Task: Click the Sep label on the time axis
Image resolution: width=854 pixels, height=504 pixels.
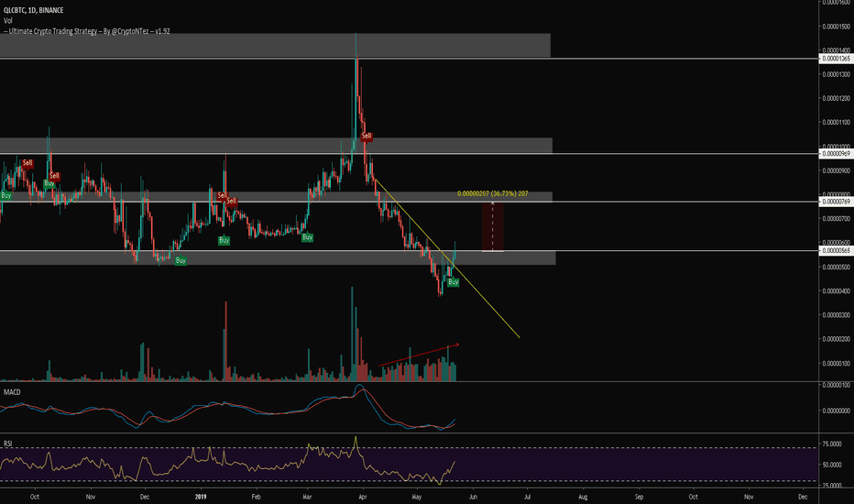Action: pyautogui.click(x=639, y=497)
